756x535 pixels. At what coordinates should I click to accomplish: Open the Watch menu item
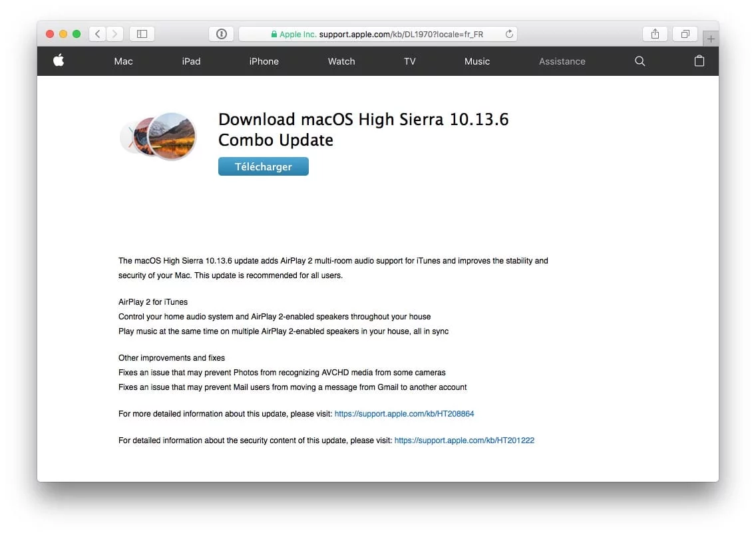(341, 61)
